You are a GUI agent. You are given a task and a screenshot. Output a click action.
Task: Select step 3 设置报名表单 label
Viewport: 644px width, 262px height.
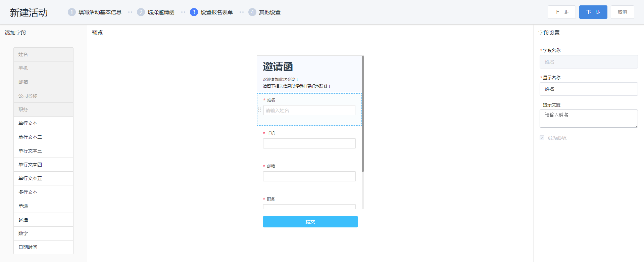coord(216,12)
